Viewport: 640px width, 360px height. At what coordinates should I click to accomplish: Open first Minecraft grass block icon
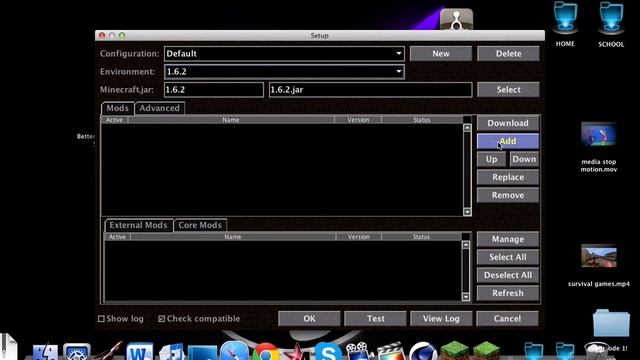coord(455,352)
